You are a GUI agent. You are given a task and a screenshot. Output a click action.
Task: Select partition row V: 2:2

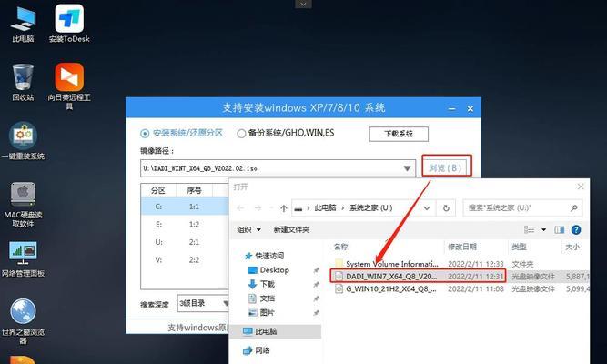[185, 260]
